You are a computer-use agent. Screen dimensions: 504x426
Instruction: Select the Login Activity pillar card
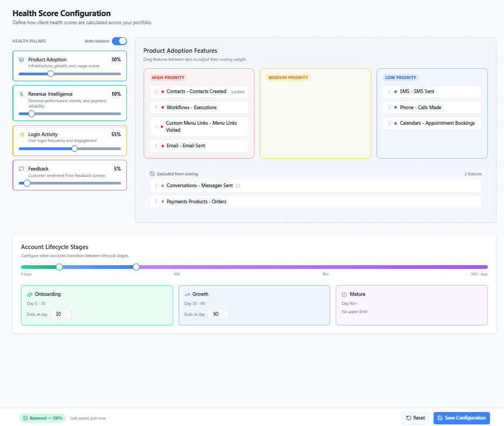(70, 141)
